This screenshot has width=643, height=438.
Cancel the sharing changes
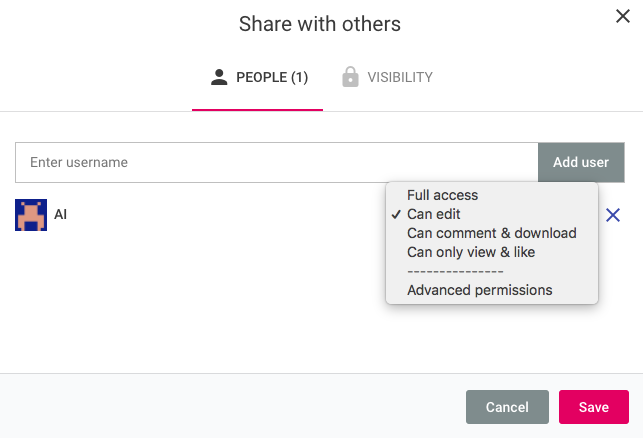tap(507, 407)
